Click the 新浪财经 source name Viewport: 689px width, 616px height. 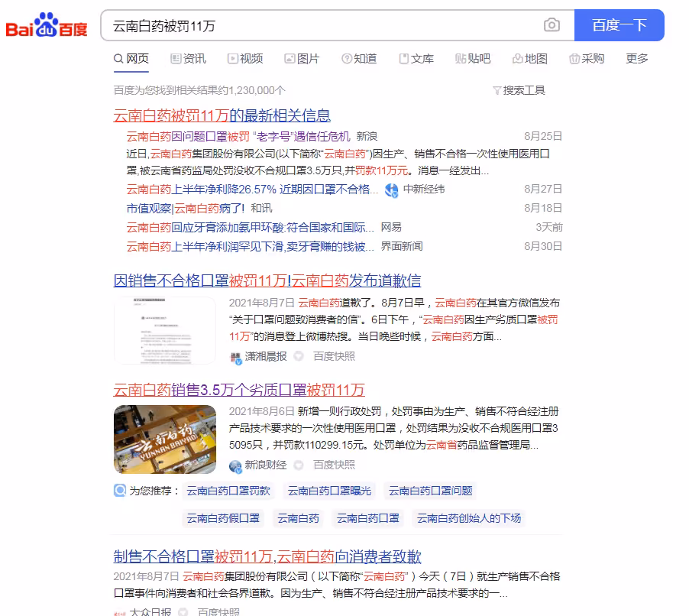pos(266,465)
